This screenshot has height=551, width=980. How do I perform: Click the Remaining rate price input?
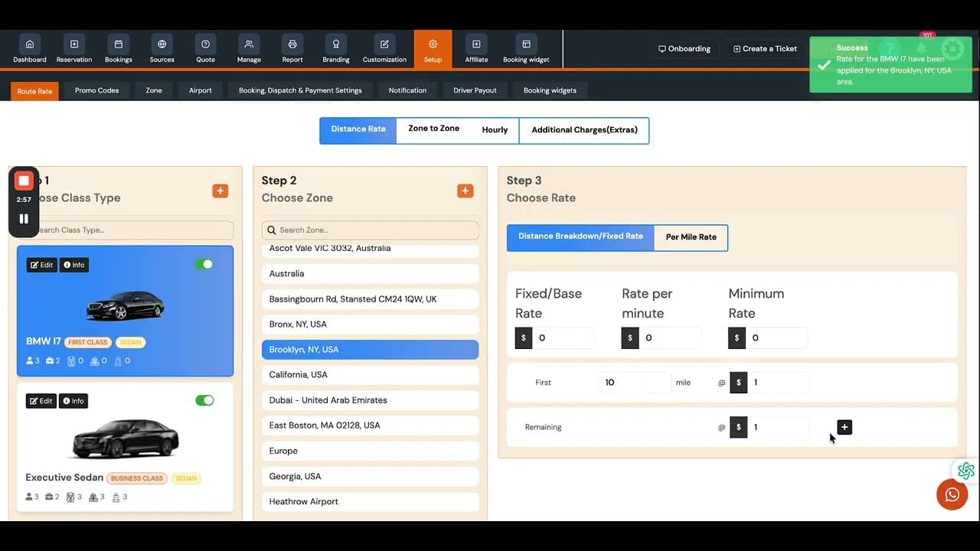coord(778,427)
